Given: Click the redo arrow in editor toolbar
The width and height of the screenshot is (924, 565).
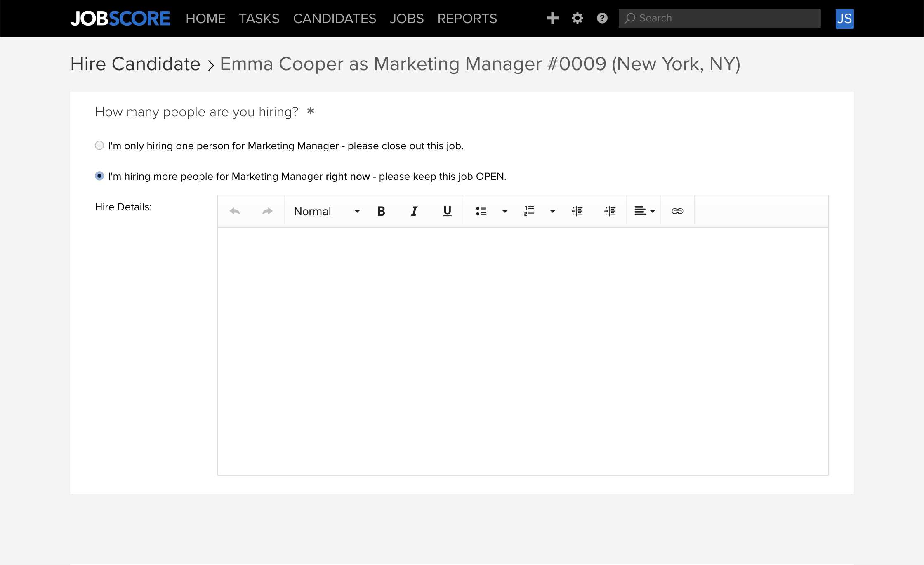Looking at the screenshot, I should click(267, 211).
